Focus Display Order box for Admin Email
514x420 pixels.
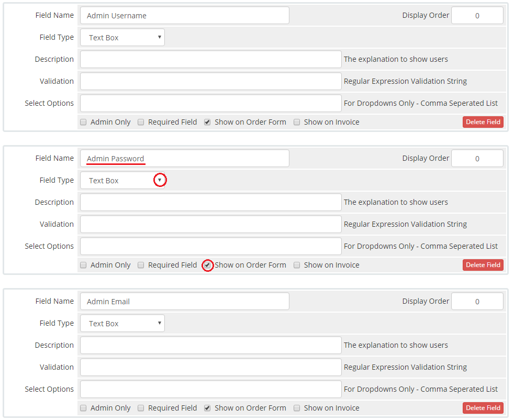(477, 301)
